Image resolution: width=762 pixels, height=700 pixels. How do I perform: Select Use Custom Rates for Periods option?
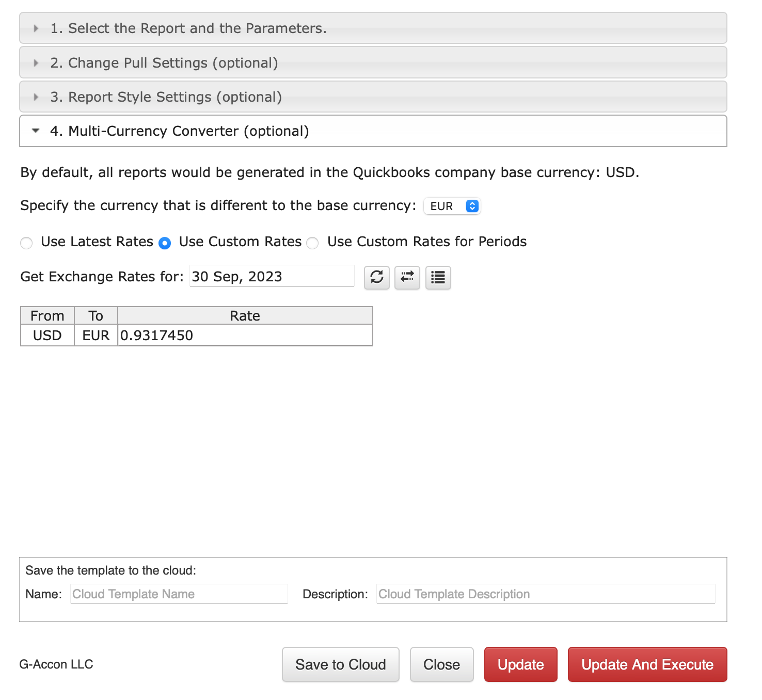pyautogui.click(x=313, y=243)
